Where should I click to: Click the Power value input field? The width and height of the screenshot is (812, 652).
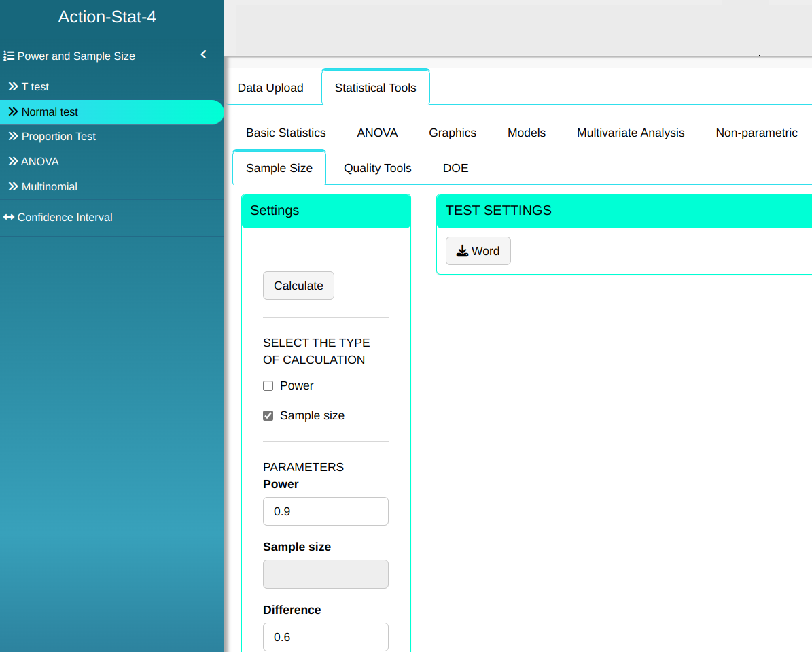tap(325, 511)
